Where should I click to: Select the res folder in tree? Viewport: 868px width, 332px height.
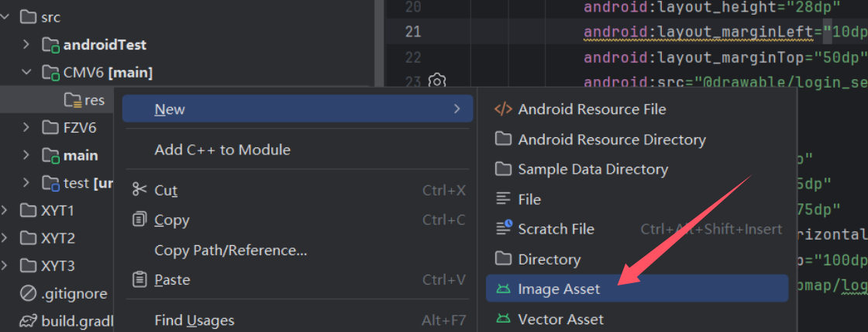(x=94, y=100)
